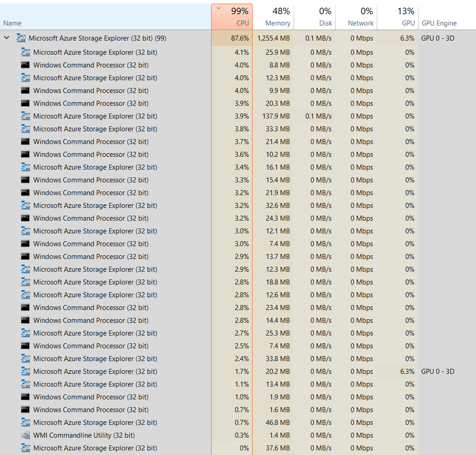Click the GPU 0 - 3D engine cell in the 1.7% CPU row
The width and height of the screenshot is (476, 455).
(438, 371)
